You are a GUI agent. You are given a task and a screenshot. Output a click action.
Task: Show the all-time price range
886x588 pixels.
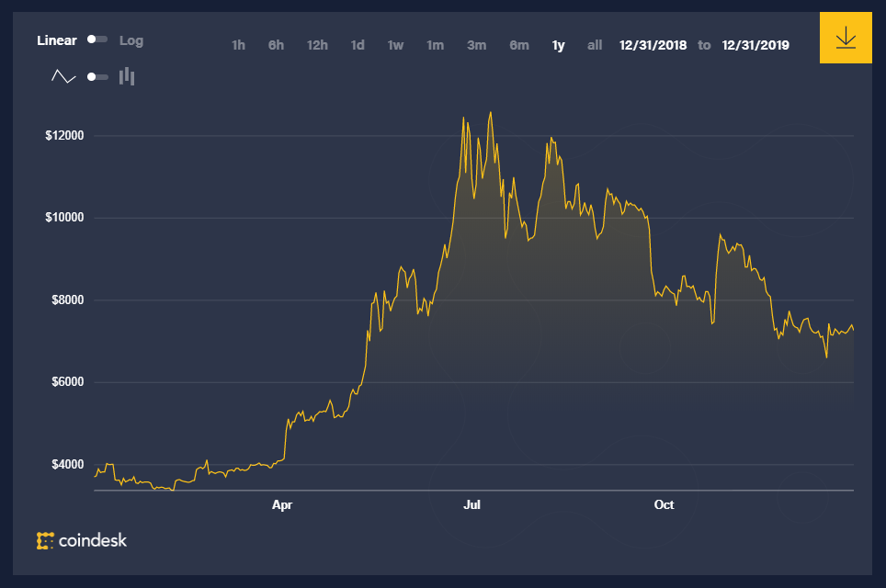click(x=595, y=45)
